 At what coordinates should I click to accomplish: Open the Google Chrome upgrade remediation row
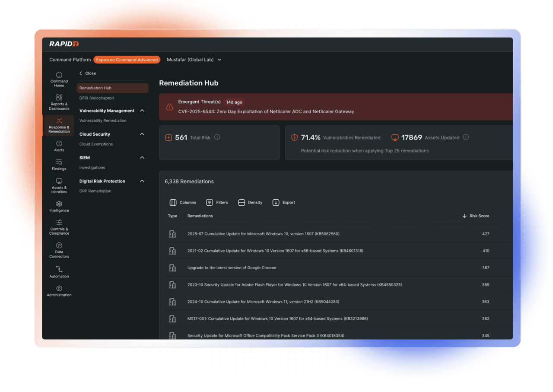point(232,268)
